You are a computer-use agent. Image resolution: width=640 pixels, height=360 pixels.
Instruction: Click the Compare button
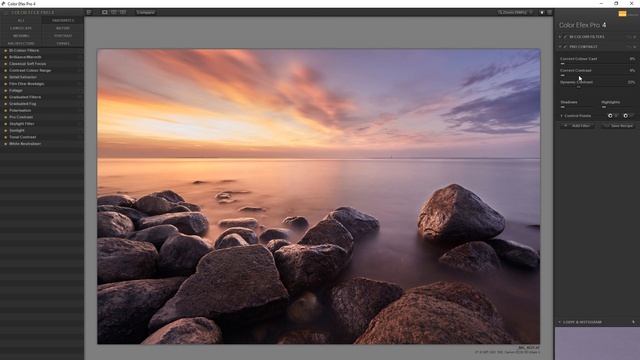click(145, 12)
